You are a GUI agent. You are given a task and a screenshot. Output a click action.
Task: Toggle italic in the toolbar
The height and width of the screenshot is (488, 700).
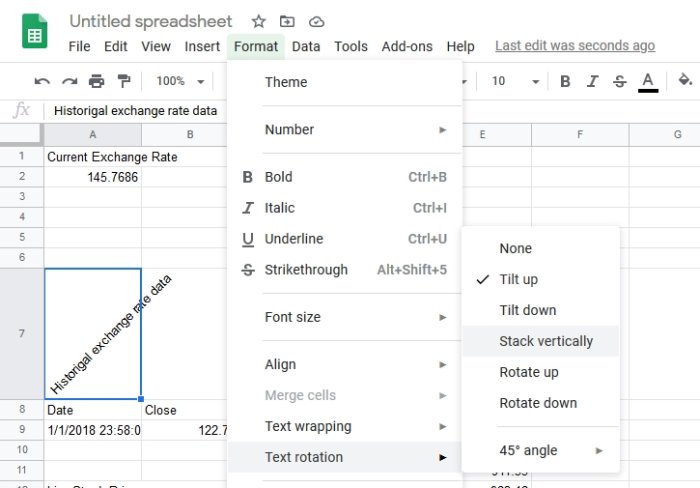[x=592, y=82]
